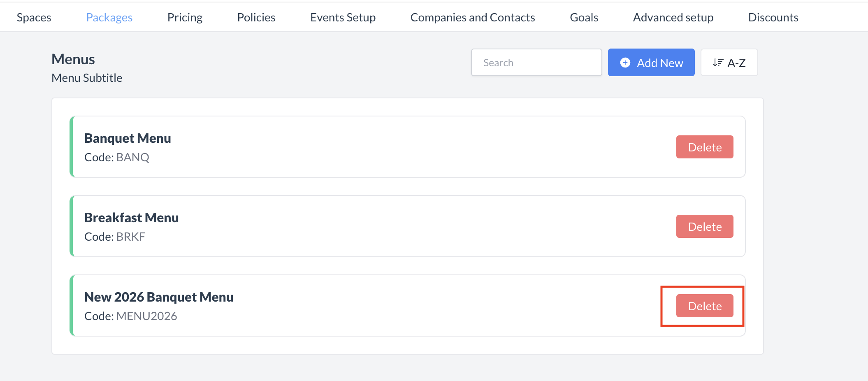Click the menu Search field
Viewport: 868px width, 381px height.
pyautogui.click(x=536, y=63)
